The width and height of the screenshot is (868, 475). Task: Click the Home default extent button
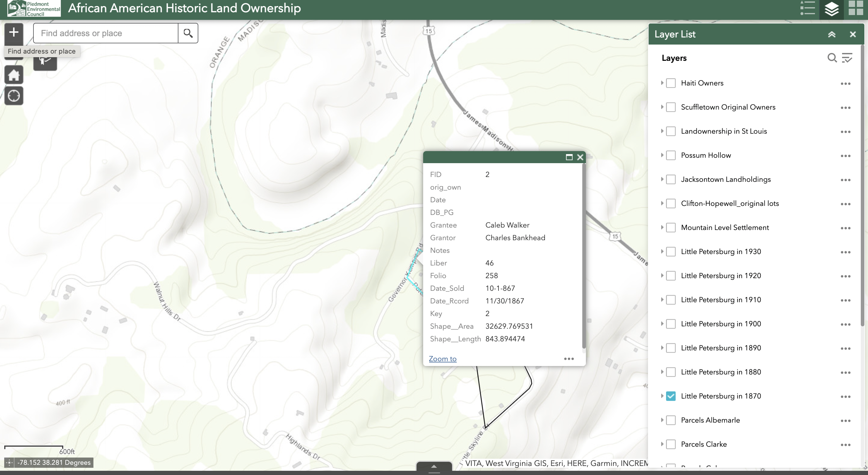[x=14, y=75]
